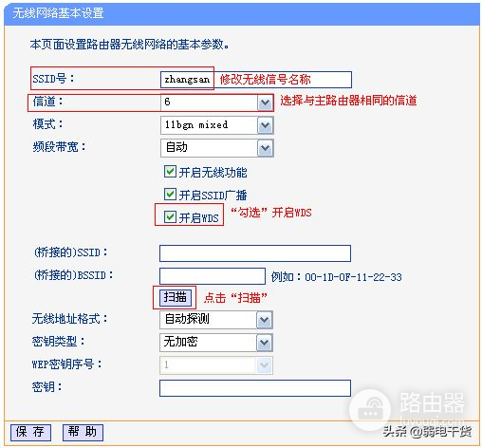Click the SSID号 name input field

(256, 80)
